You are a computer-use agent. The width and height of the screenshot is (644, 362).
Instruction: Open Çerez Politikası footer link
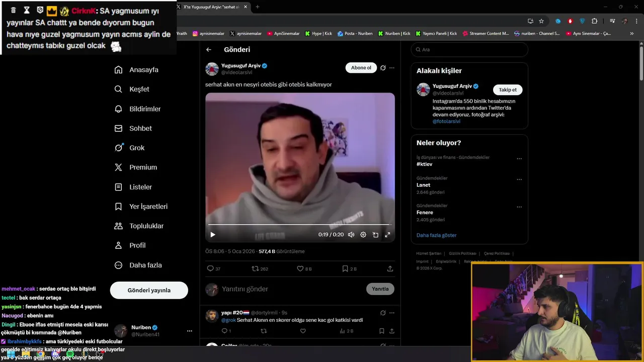pos(497,253)
